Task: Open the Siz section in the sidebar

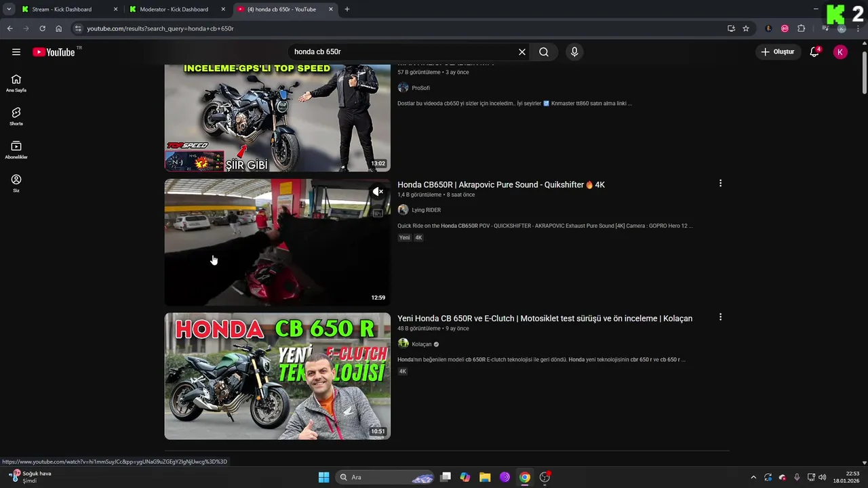Action: (16, 183)
